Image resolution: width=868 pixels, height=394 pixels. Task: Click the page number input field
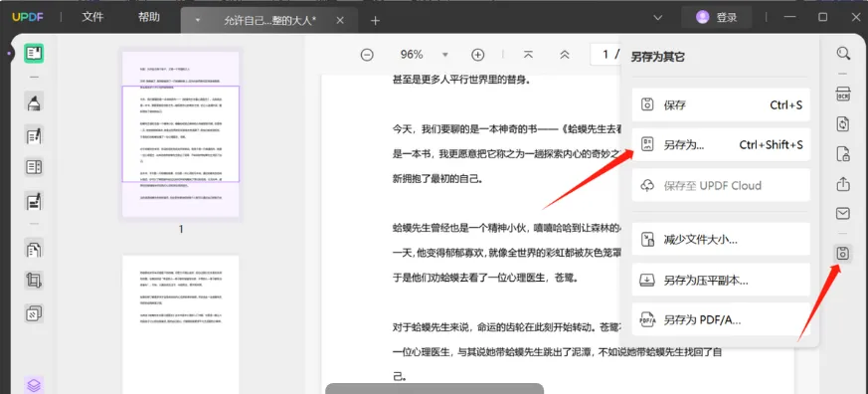tap(606, 55)
